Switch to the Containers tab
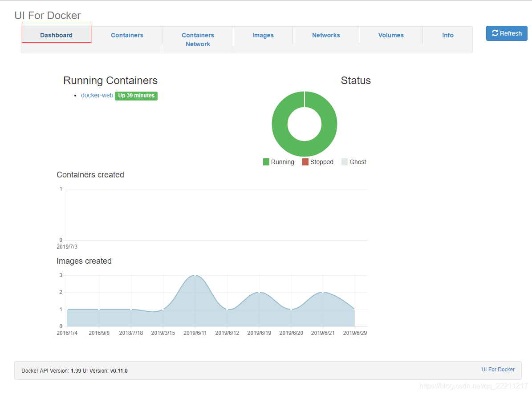This screenshot has height=394, width=532. coord(127,35)
